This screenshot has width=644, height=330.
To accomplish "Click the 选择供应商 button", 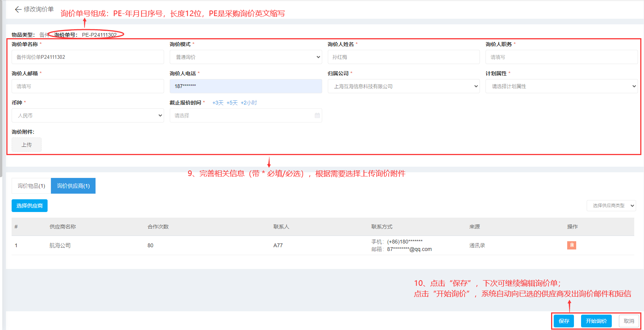I will coord(30,206).
